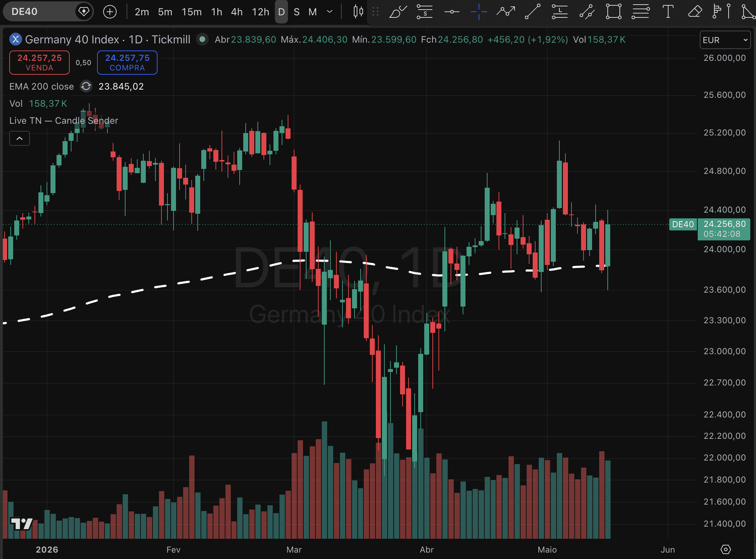Click the TradingView logo
Viewport: 756px width, 559px height.
point(21,523)
